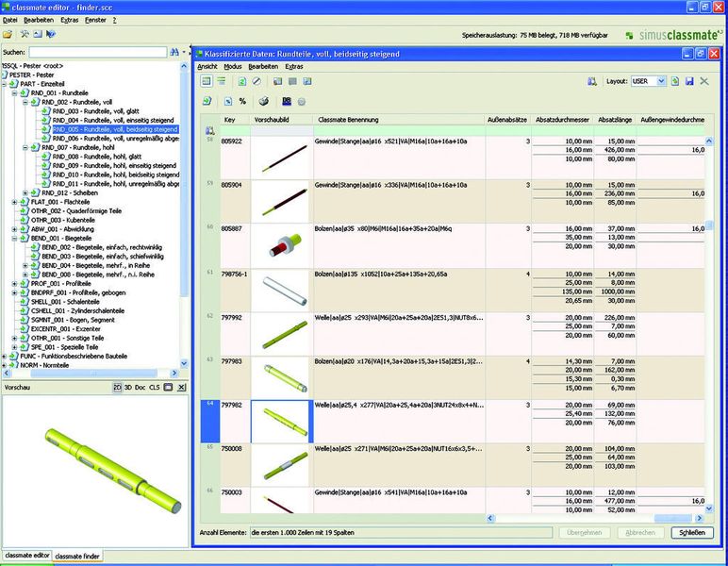
Task: Click the scroll-down arrow of tree panel
Action: (184, 363)
